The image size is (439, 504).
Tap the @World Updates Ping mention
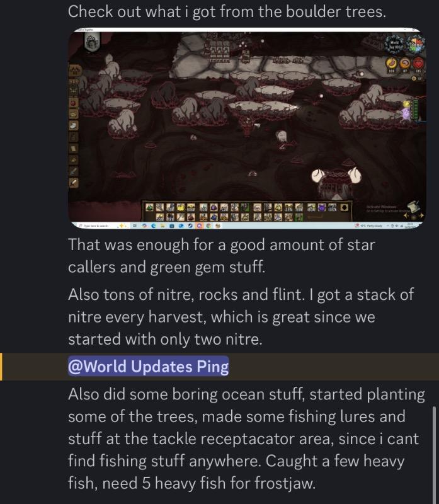[148, 366]
